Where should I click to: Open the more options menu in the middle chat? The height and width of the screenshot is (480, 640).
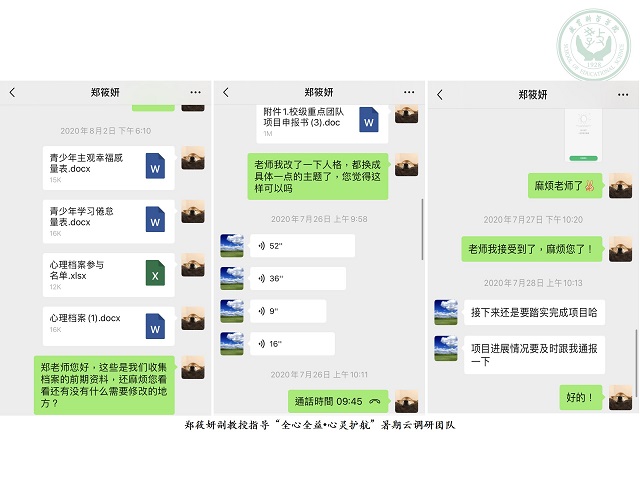coord(409,93)
